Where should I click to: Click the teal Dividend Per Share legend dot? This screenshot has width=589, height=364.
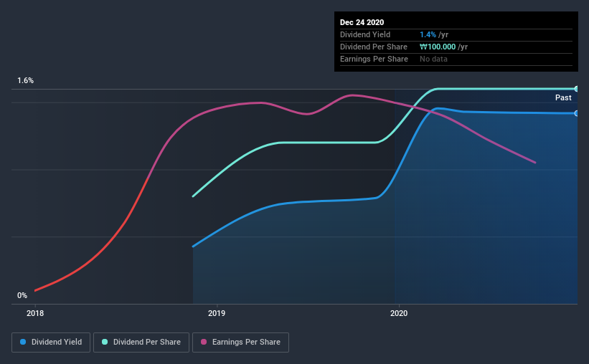pyautogui.click(x=105, y=342)
